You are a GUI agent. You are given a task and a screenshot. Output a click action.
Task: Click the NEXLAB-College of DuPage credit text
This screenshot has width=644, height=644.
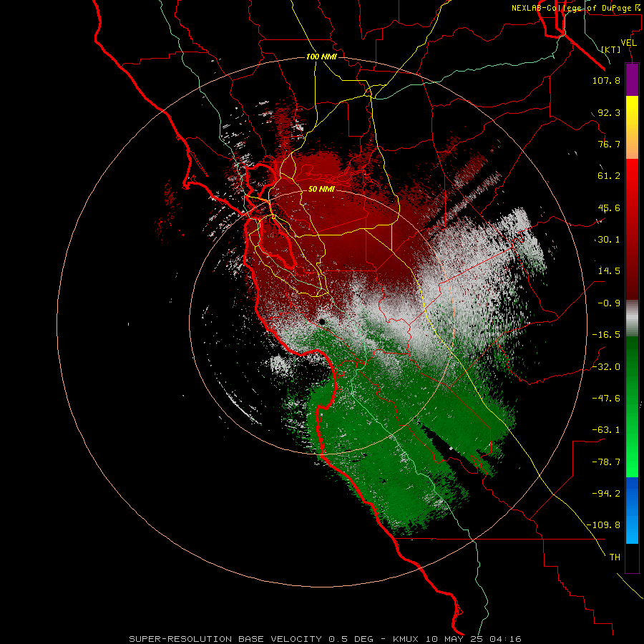(576, 8)
